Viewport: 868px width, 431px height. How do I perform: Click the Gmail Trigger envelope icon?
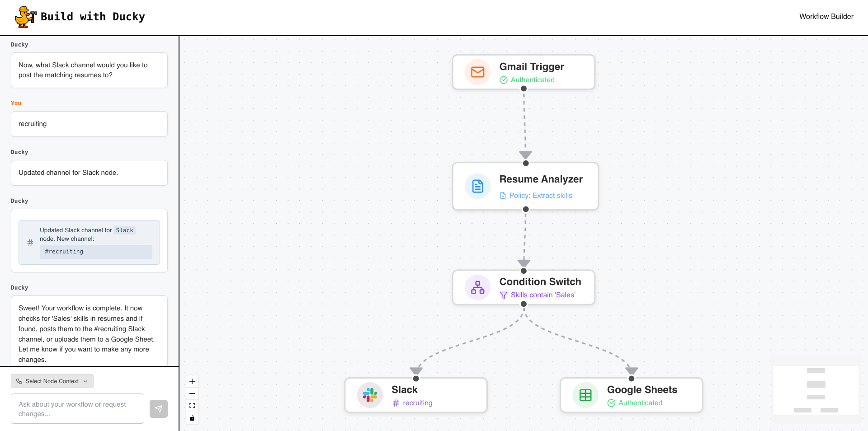tap(478, 72)
